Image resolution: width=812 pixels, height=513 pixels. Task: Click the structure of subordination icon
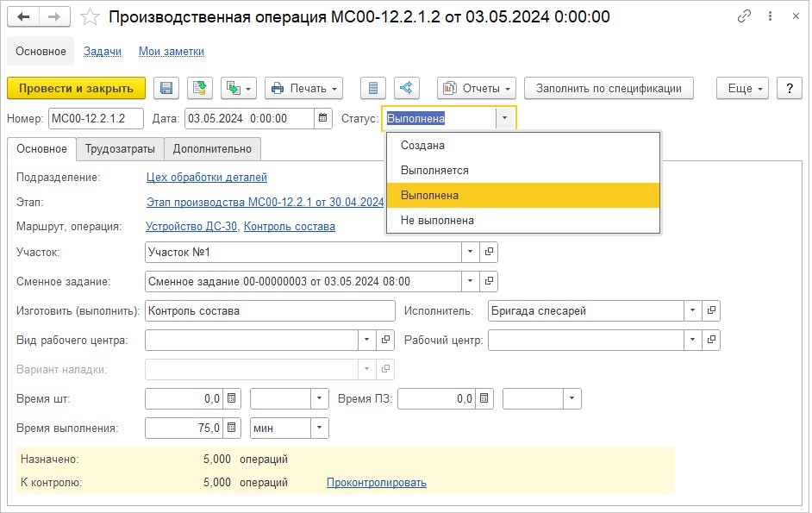click(x=407, y=88)
